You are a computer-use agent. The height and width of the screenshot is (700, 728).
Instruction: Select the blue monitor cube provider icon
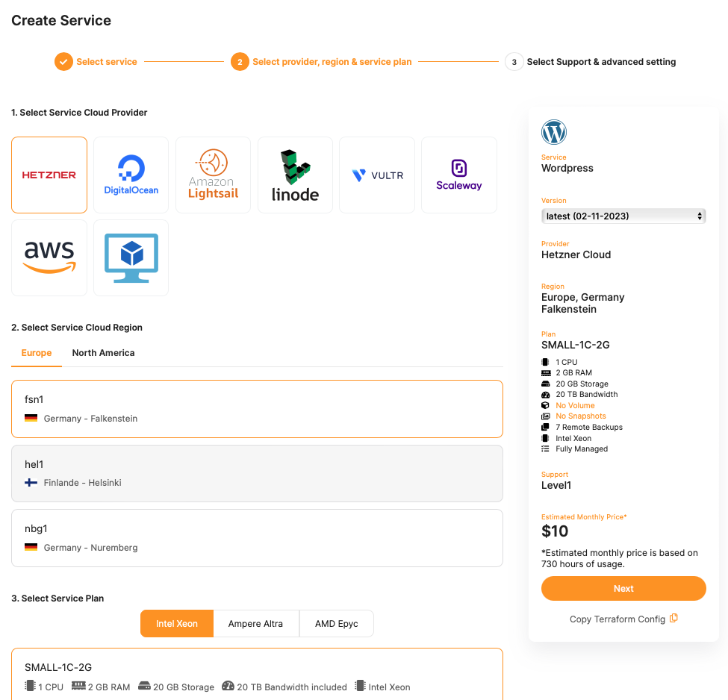click(131, 257)
